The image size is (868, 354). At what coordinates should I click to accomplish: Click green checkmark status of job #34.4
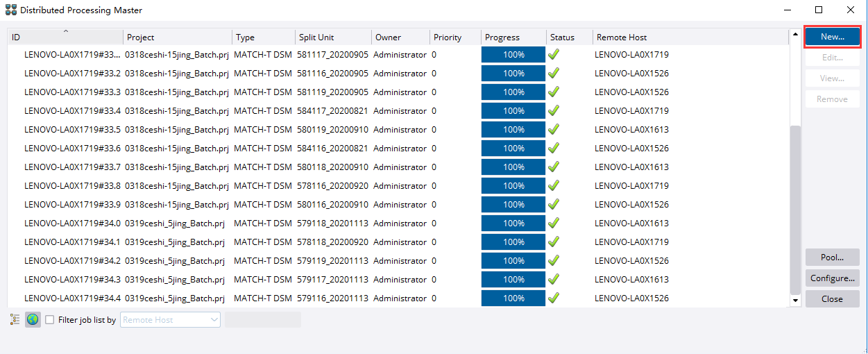click(x=554, y=298)
